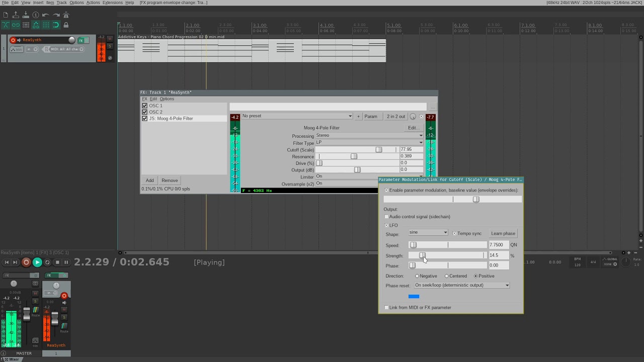
Task: Click the green play button
Action: [37, 262]
